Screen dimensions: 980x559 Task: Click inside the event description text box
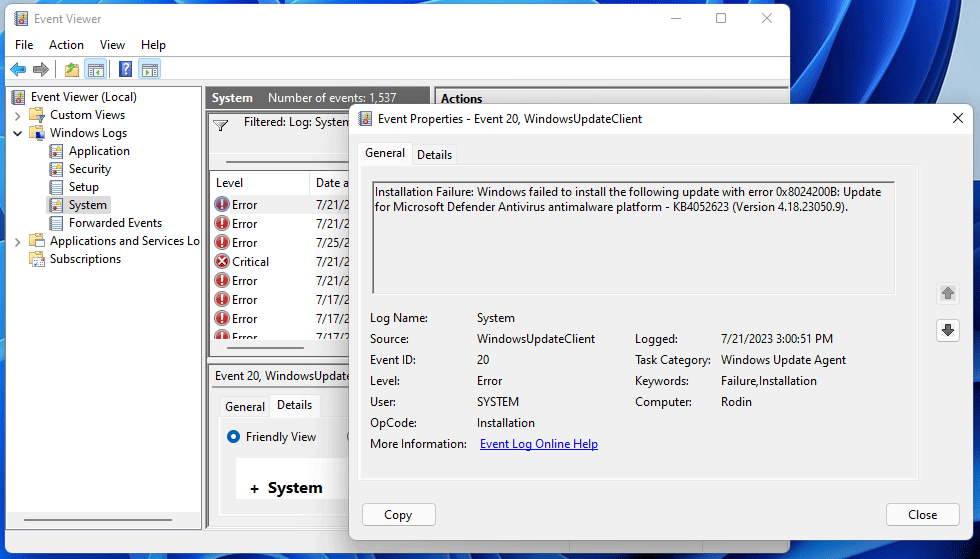(x=634, y=238)
